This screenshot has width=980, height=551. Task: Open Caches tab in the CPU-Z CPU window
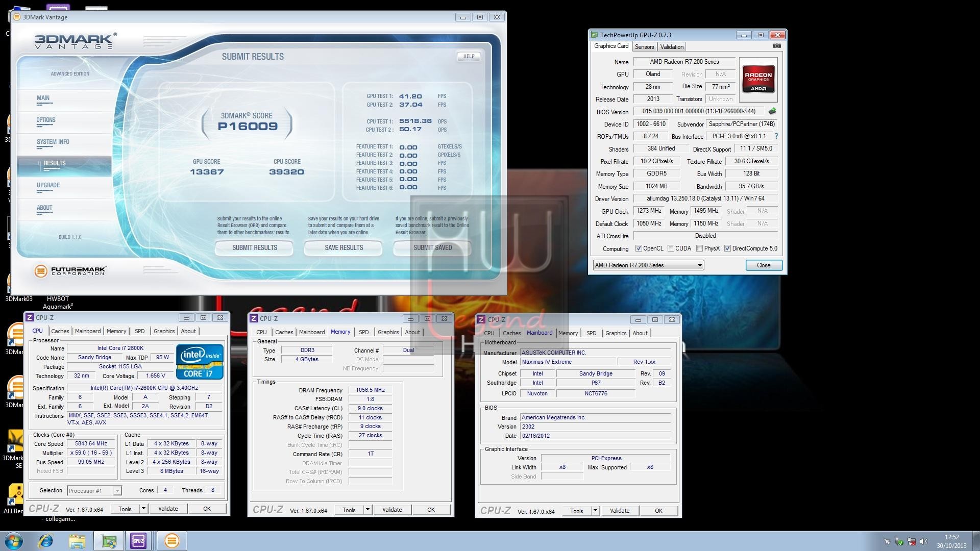coord(60,331)
